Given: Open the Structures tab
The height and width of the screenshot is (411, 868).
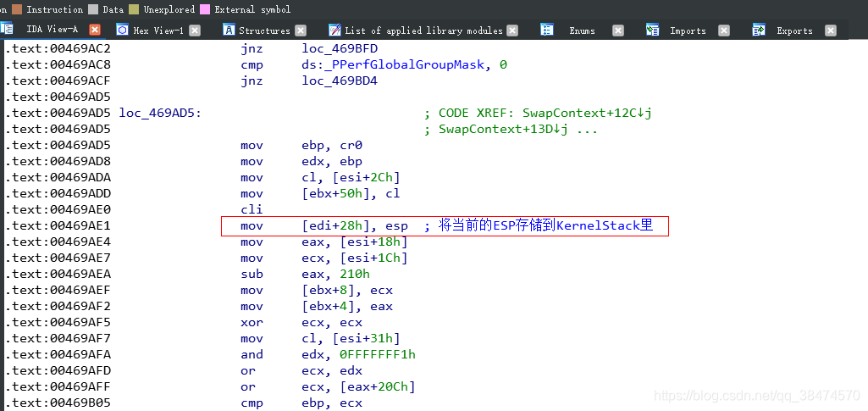Looking at the screenshot, I should 264,31.
